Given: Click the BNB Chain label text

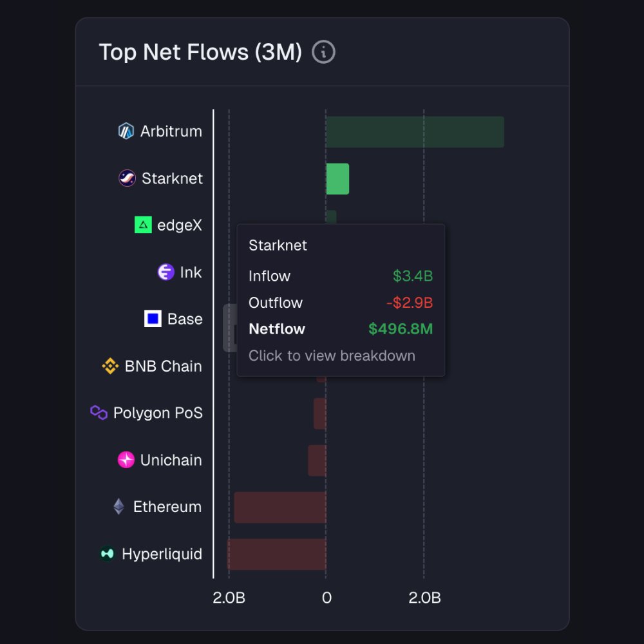Looking at the screenshot, I should pyautogui.click(x=163, y=366).
